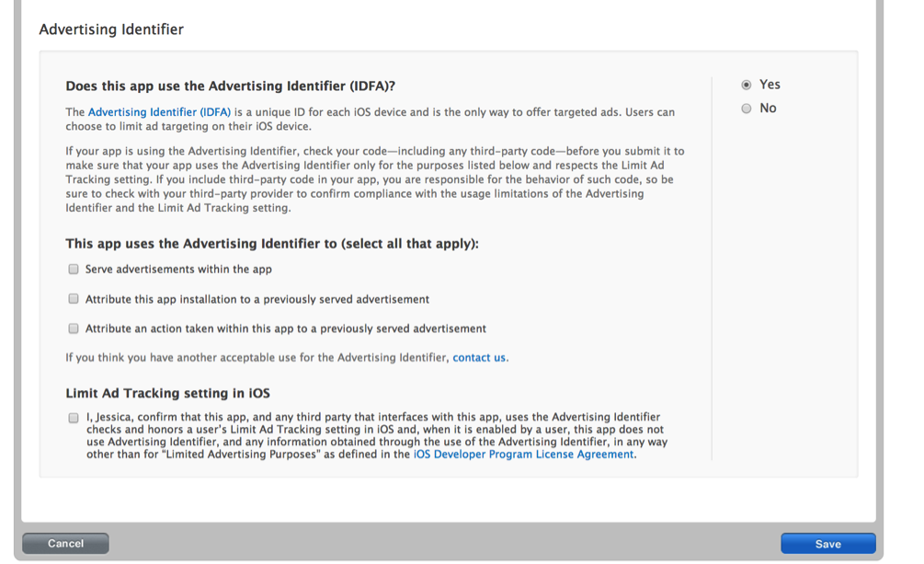Screen dimensions: 924x564
Task: Click the 'Attribute an action taken' label text
Action: [285, 328]
